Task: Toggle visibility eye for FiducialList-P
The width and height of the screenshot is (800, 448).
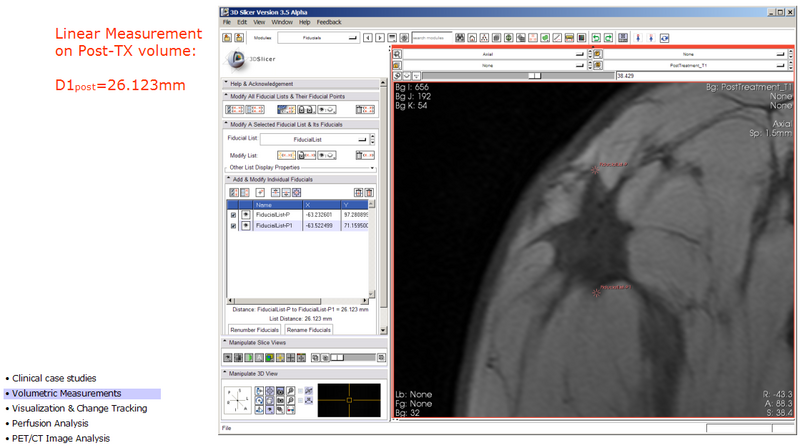Action: point(246,215)
